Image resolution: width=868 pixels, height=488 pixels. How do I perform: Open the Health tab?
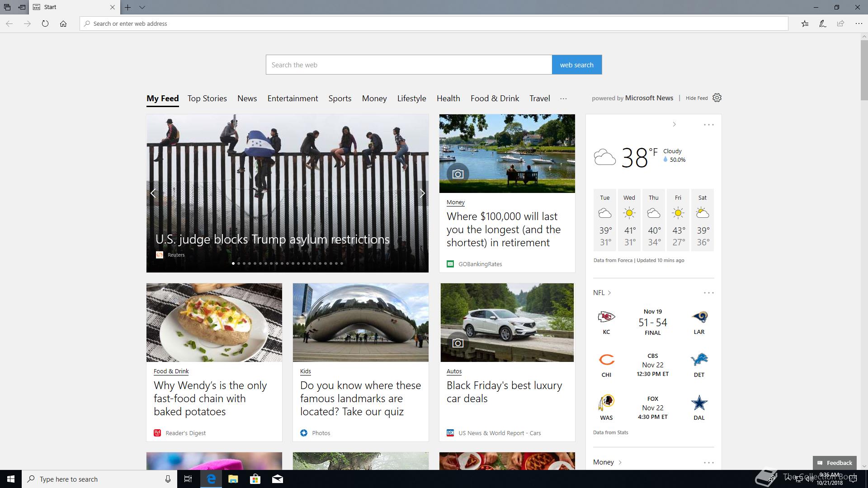448,99
